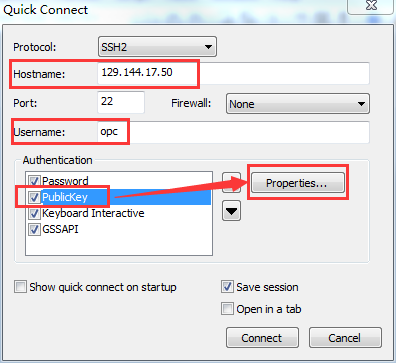
Task: Expand the Firewall None dropdown
Action: pos(298,104)
